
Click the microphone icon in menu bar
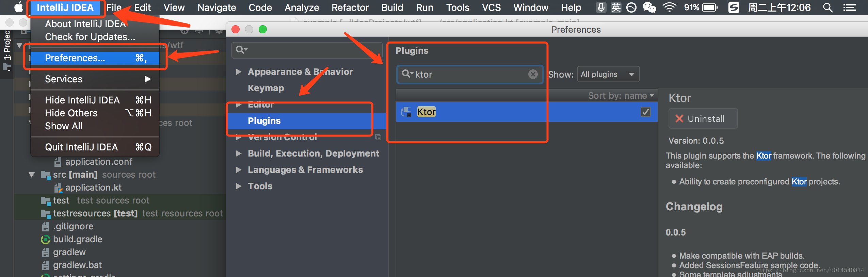(x=601, y=7)
